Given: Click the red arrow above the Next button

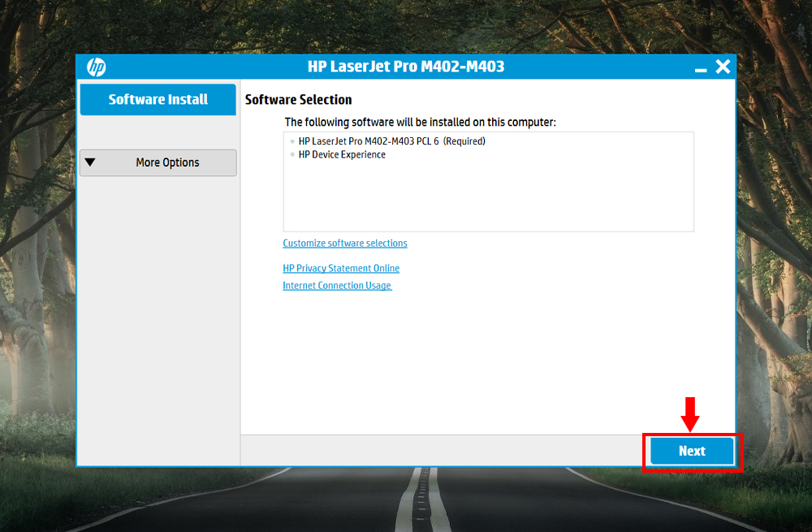Looking at the screenshot, I should click(690, 414).
